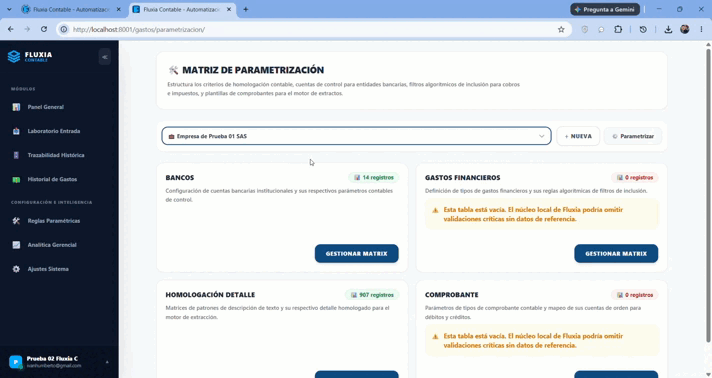Click Gestionar Matrix in Bancos card
Viewport: 712px width, 378px height.
click(x=356, y=254)
